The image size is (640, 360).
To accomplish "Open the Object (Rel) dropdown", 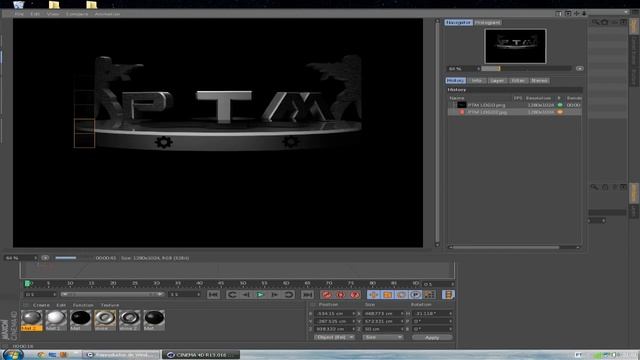I will (334, 337).
